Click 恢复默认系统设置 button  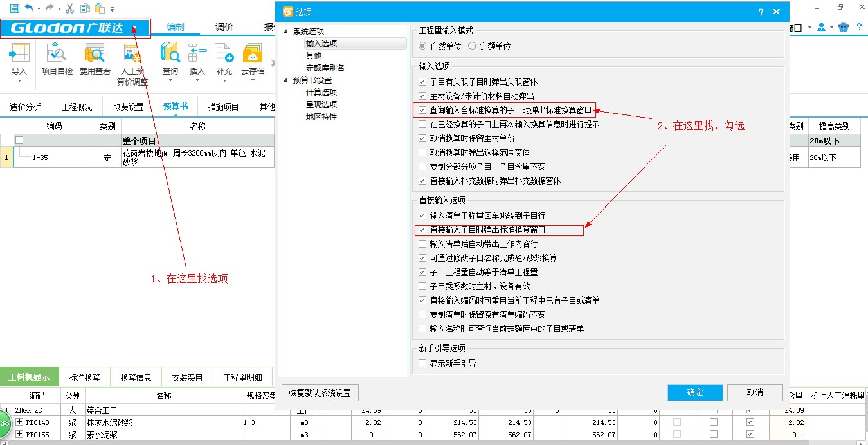pyautogui.click(x=320, y=392)
